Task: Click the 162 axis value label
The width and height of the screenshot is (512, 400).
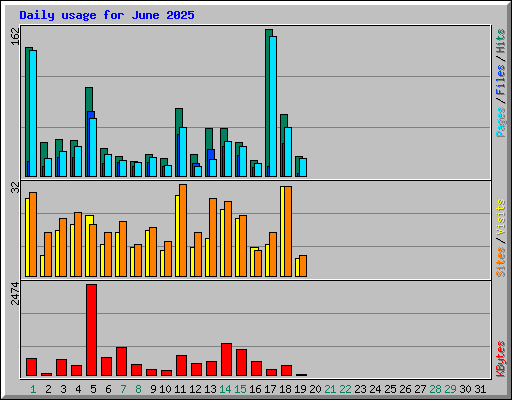Action: pyautogui.click(x=16, y=36)
